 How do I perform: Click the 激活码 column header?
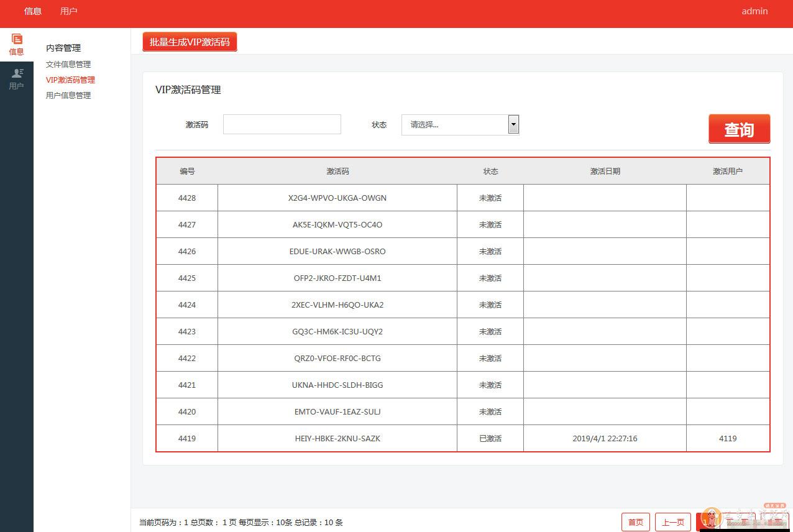click(337, 171)
